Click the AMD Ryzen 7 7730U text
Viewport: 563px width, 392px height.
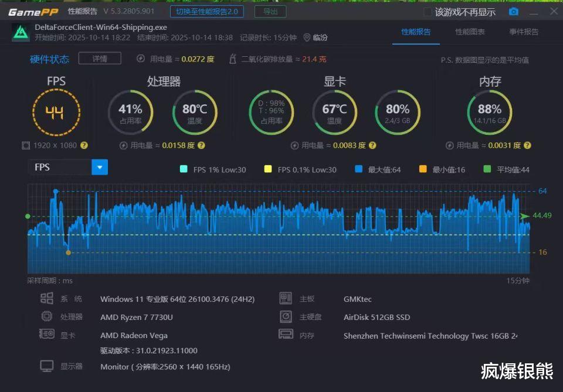(137, 317)
